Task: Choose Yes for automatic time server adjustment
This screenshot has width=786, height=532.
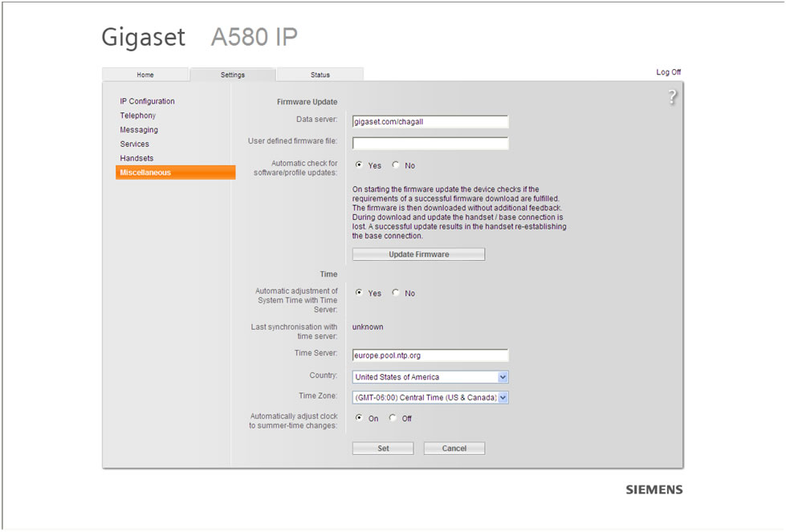Action: [359, 293]
